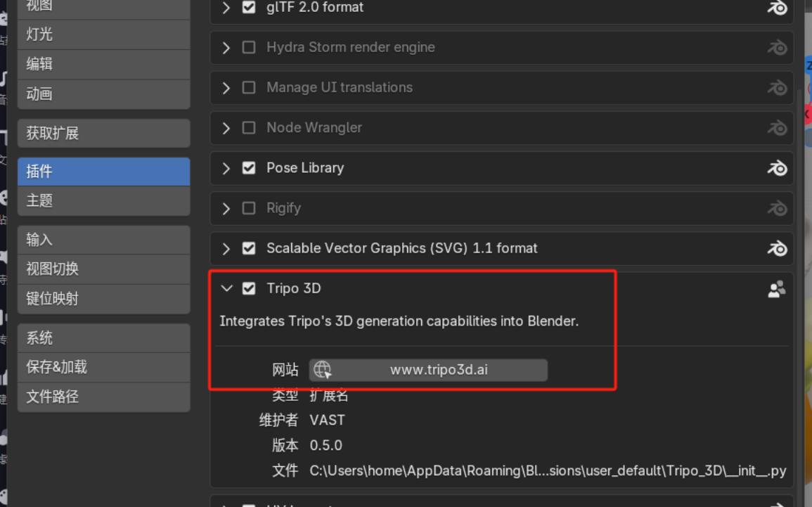
Task: Collapse the Tripo 3D add-on details
Action: [x=226, y=288]
